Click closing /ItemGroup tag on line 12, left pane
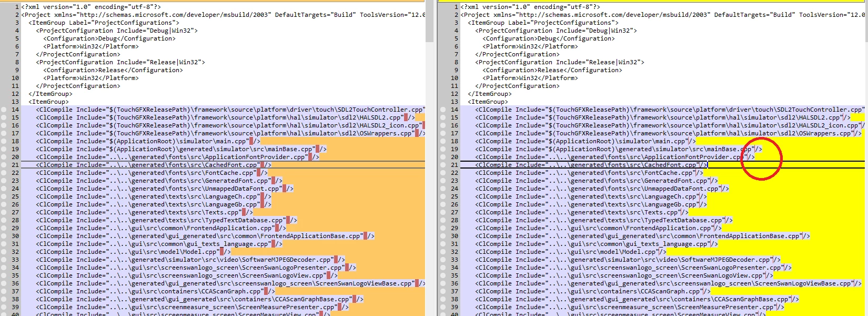This screenshot has height=316, width=868. click(51, 94)
